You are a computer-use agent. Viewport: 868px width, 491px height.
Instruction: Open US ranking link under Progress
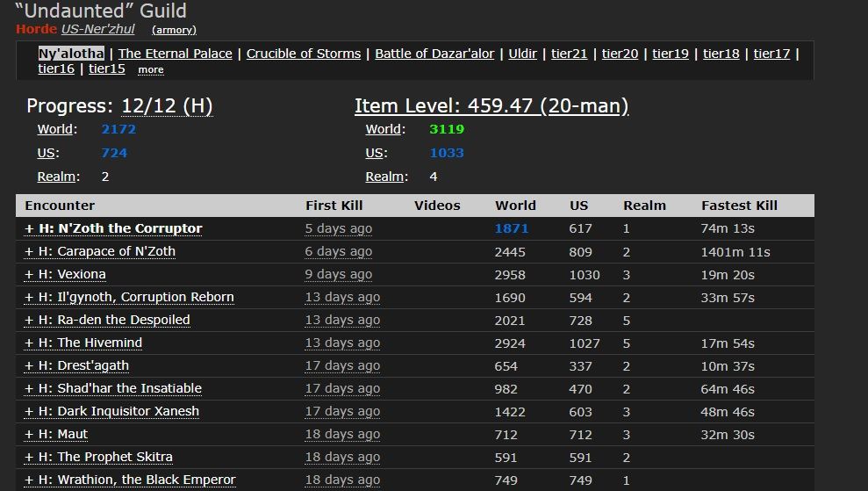[47, 153]
